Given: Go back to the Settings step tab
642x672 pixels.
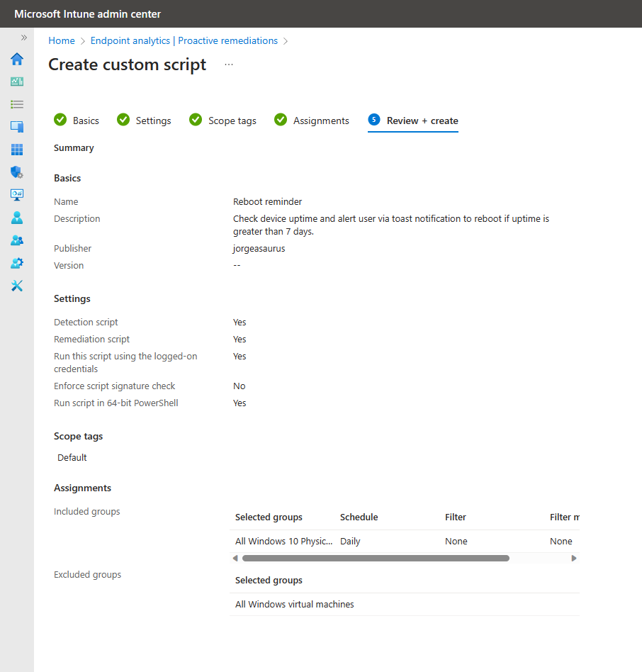Looking at the screenshot, I should pos(145,121).
